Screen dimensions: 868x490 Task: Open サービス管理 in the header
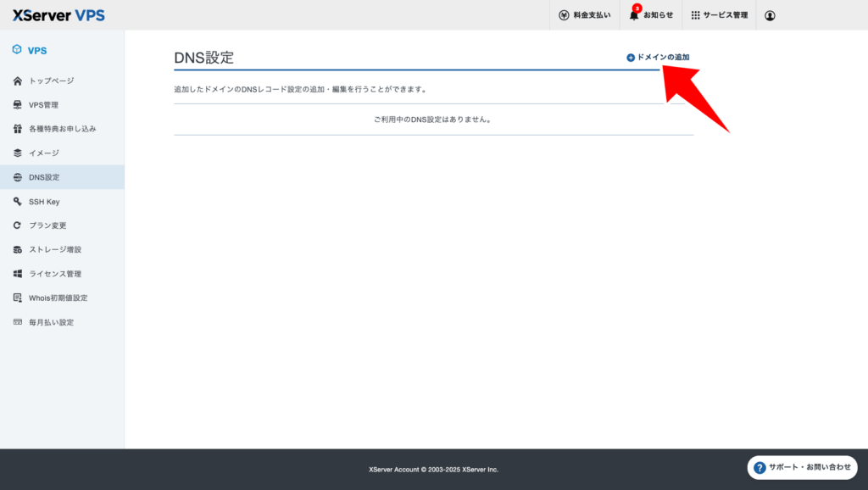point(719,15)
